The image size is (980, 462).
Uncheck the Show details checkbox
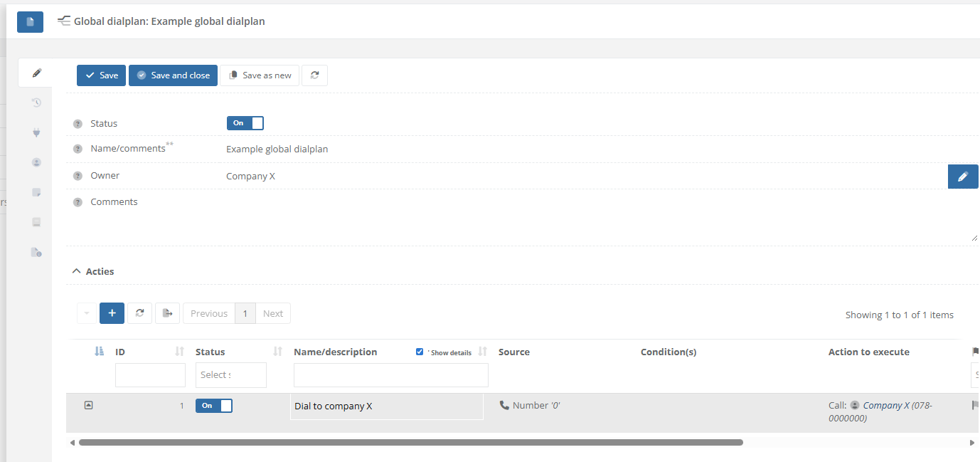point(420,352)
